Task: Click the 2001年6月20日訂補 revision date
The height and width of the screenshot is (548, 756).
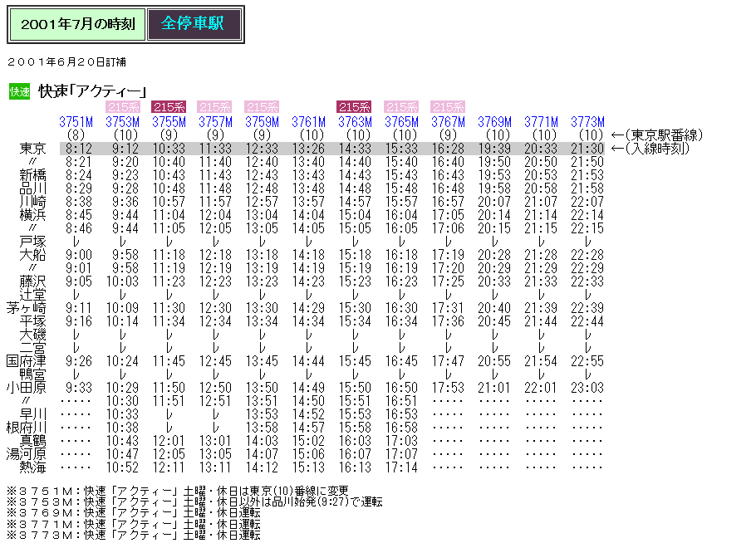Action: click(67, 61)
